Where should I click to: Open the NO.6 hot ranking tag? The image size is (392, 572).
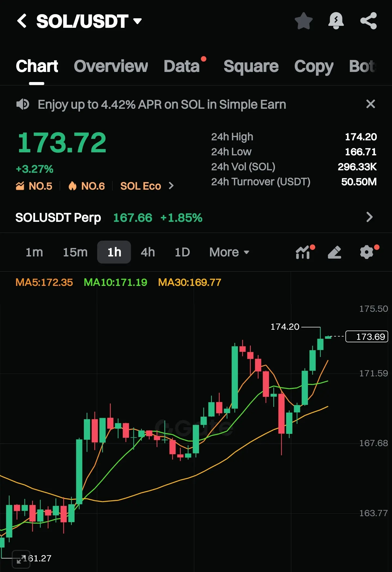coord(86,186)
